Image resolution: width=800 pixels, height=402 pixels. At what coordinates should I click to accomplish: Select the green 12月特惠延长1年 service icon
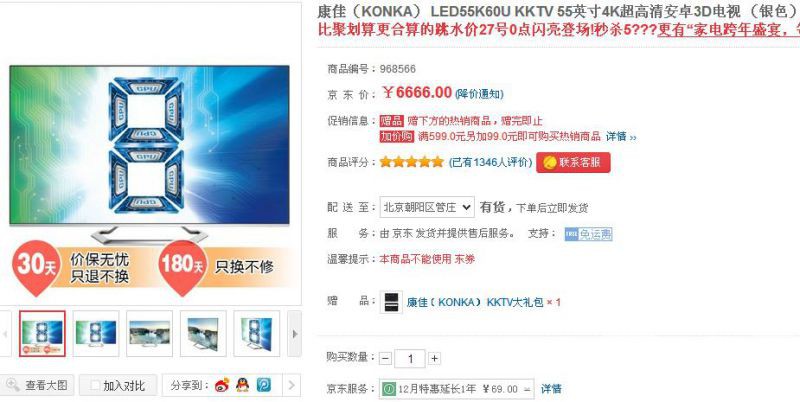coord(389,389)
